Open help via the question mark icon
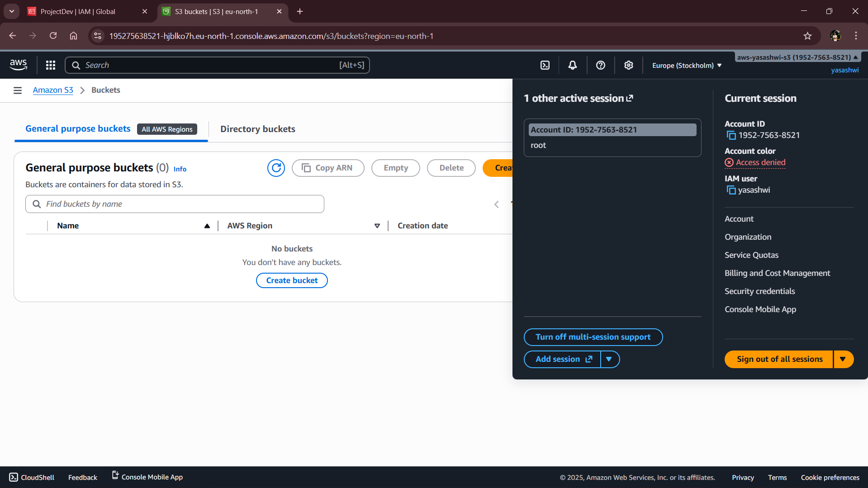Image resolution: width=868 pixels, height=488 pixels. (600, 65)
